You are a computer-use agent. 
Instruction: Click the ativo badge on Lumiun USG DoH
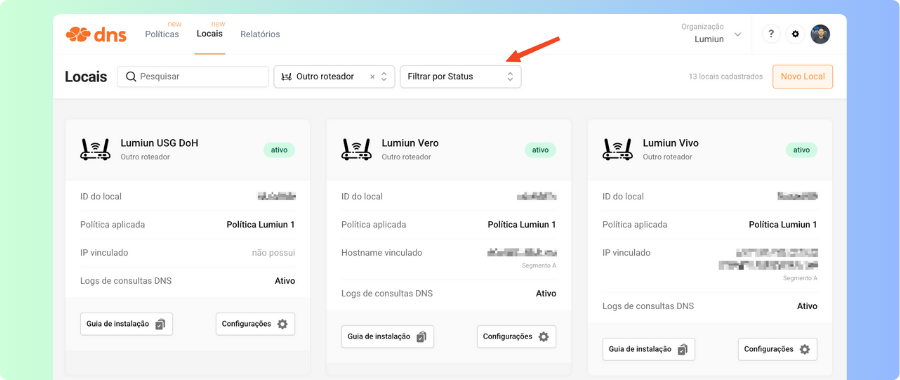tap(279, 150)
